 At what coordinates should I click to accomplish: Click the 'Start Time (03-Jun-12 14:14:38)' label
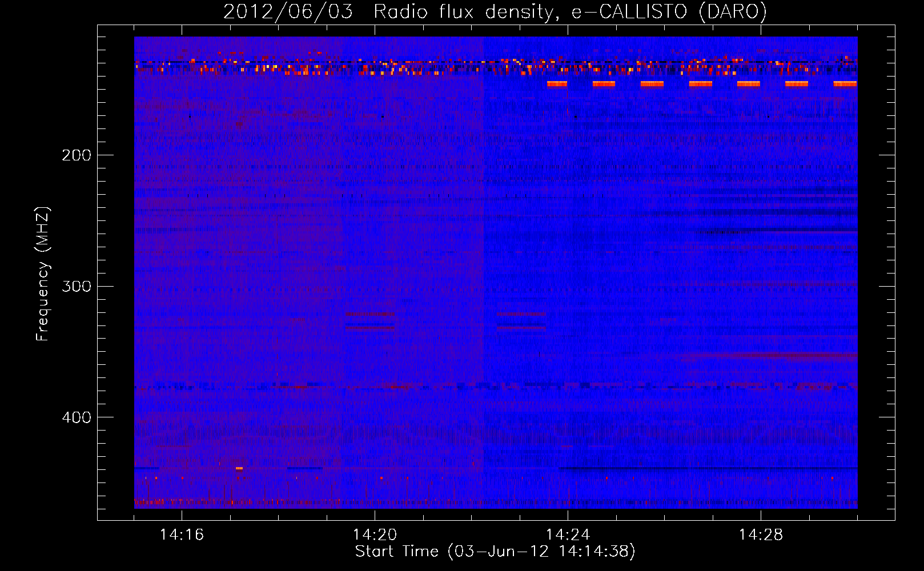pyautogui.click(x=495, y=552)
